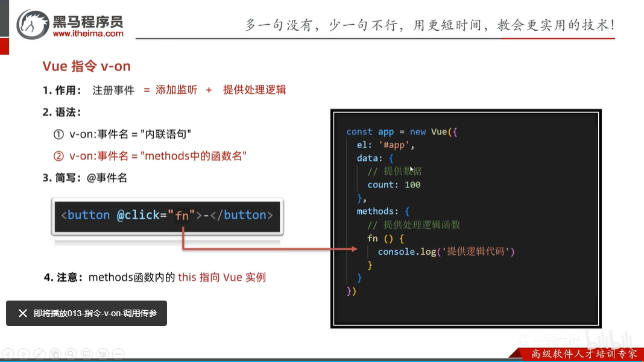Click the 'this 指向 Vue 实例' note
This screenshot has height=362, width=644.
(x=222, y=278)
